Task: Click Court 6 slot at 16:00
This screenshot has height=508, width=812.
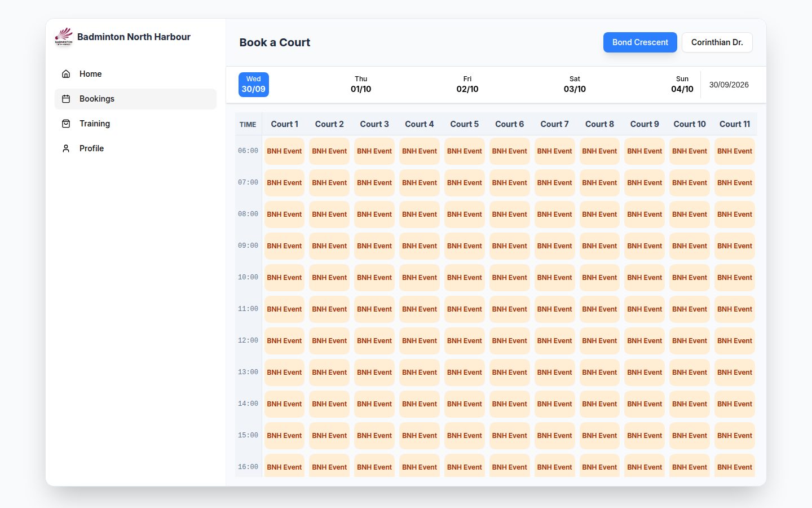Action: [510, 466]
